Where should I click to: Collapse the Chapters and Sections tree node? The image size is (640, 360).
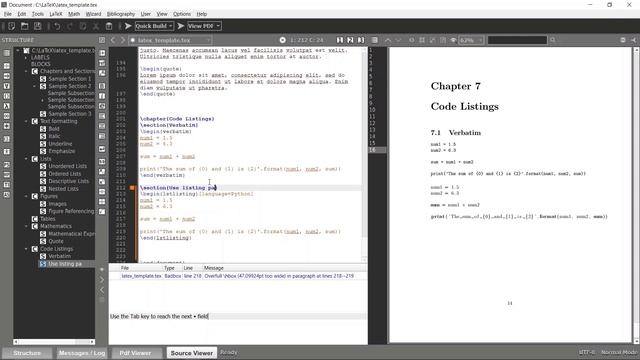click(27, 71)
